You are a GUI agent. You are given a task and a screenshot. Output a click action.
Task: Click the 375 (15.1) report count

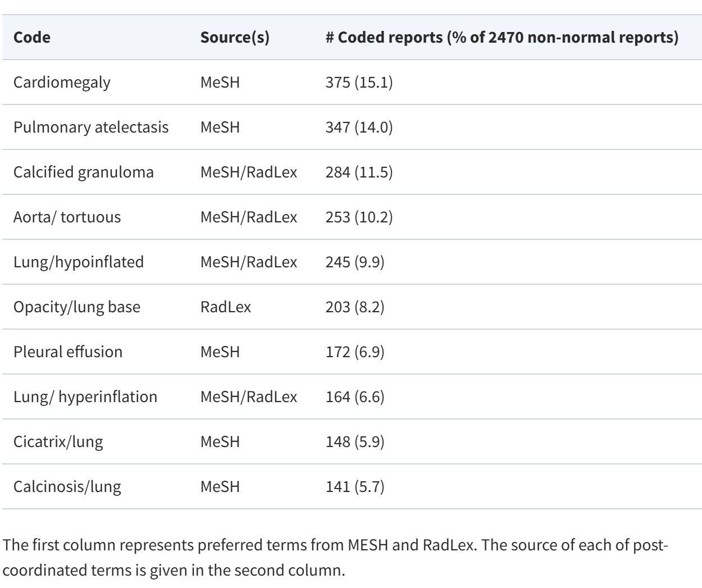click(359, 83)
